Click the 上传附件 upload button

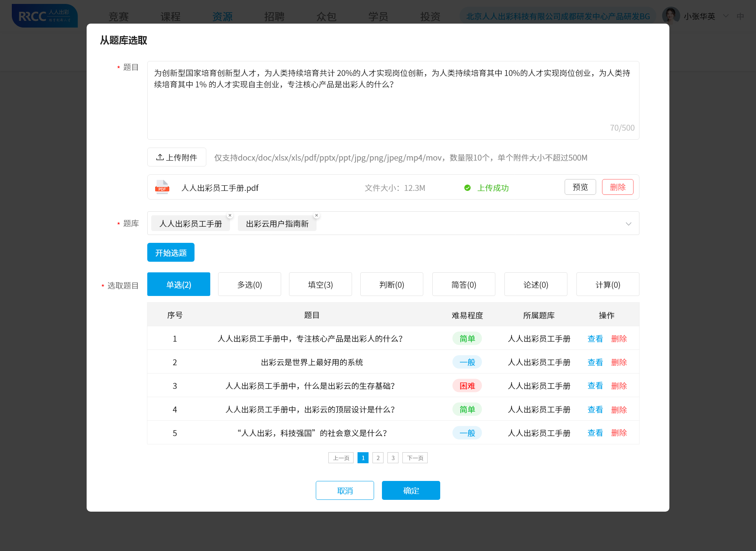pyautogui.click(x=177, y=157)
